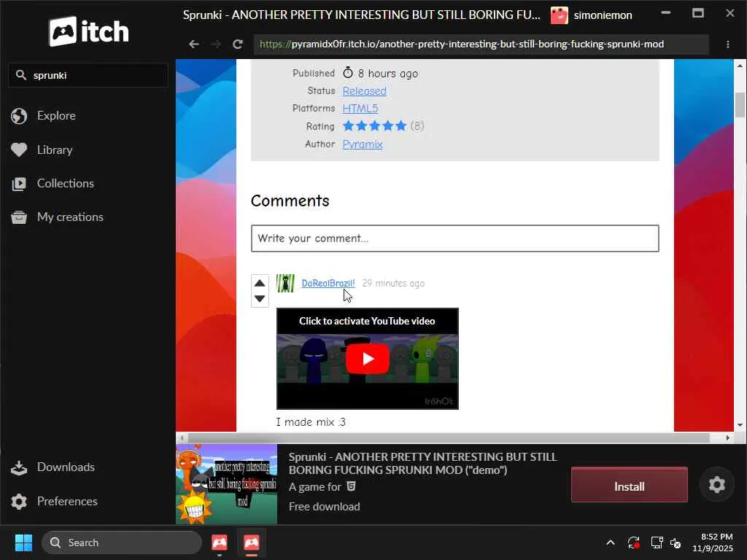Click the five-star rating
Image resolution: width=747 pixels, height=560 pixels.
(374, 126)
